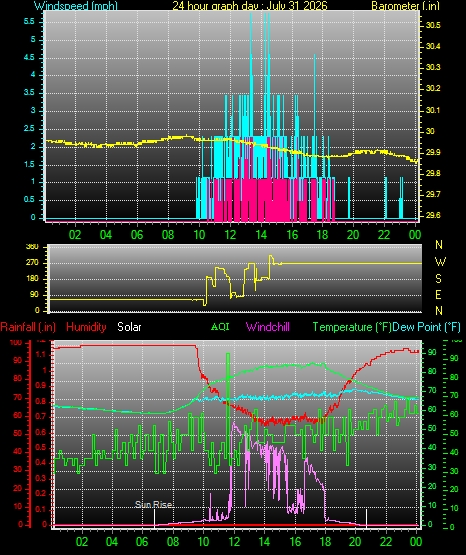Click the 30.3 value on the barometer axis

pos(433,67)
